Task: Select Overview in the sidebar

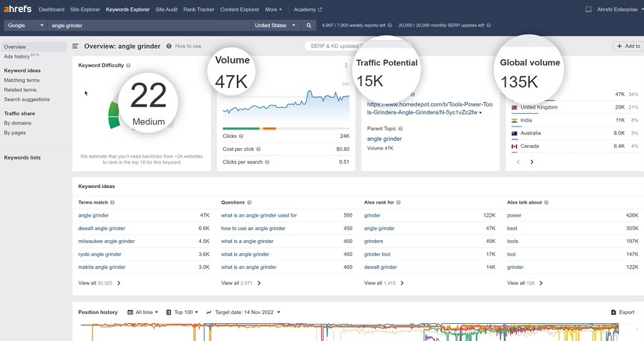Action: point(33,46)
